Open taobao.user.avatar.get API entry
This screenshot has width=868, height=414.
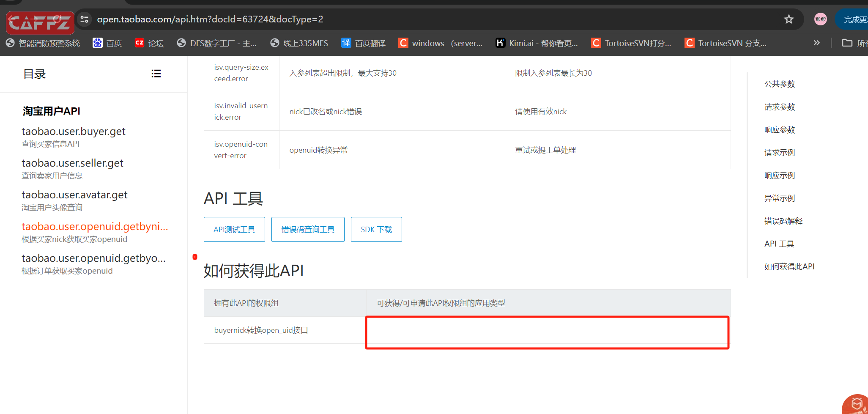click(x=74, y=195)
